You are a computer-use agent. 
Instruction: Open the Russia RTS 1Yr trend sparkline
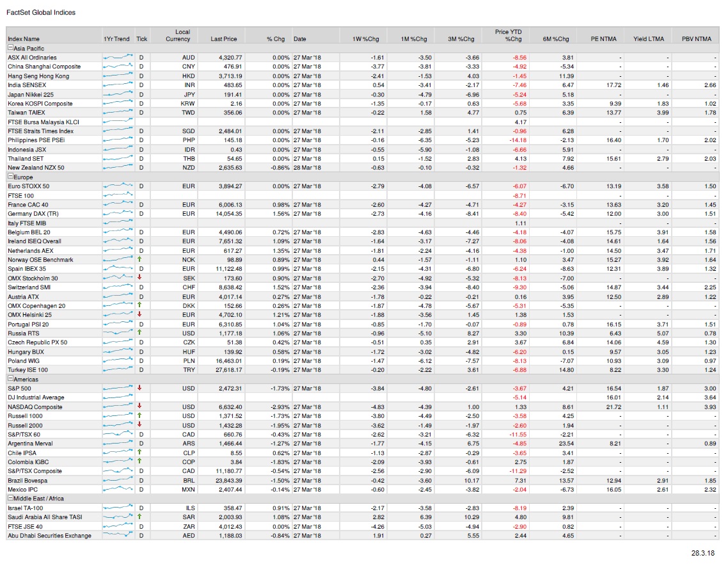pyautogui.click(x=118, y=333)
